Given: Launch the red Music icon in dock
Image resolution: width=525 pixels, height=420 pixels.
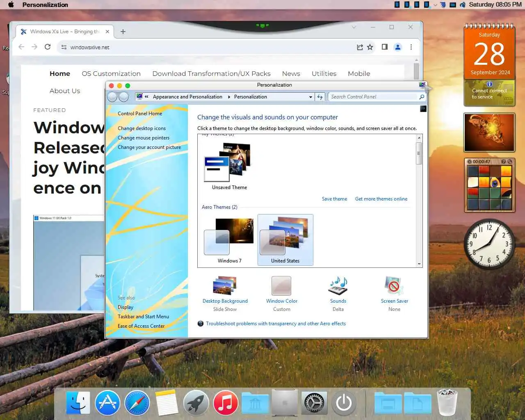Looking at the screenshot, I should click(x=226, y=403).
